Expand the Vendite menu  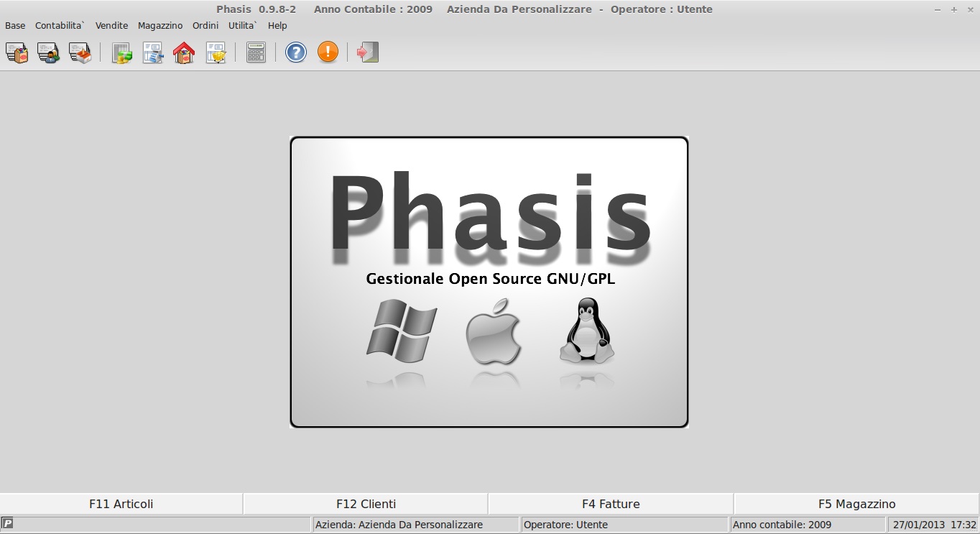[111, 25]
